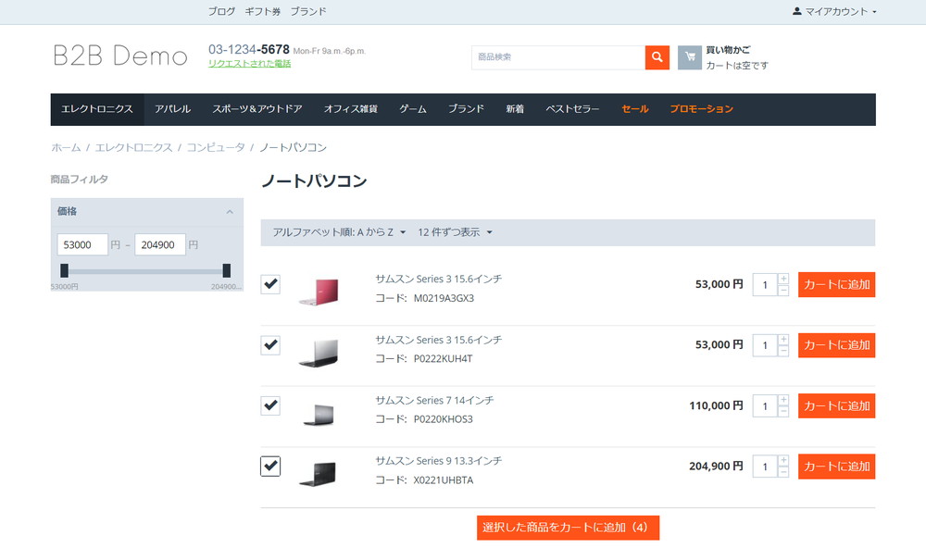Open the 12 件ずつ表示 dropdown
This screenshot has width=926, height=560.
tap(455, 232)
